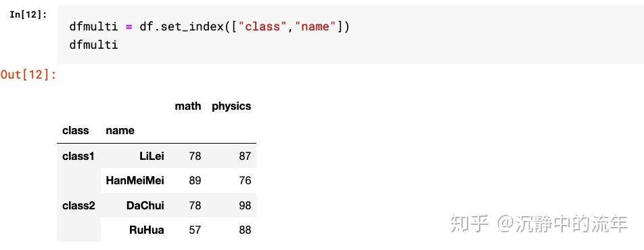644x250 pixels.
Task: Click HanMeiMei's math score 89
Action: pos(195,181)
